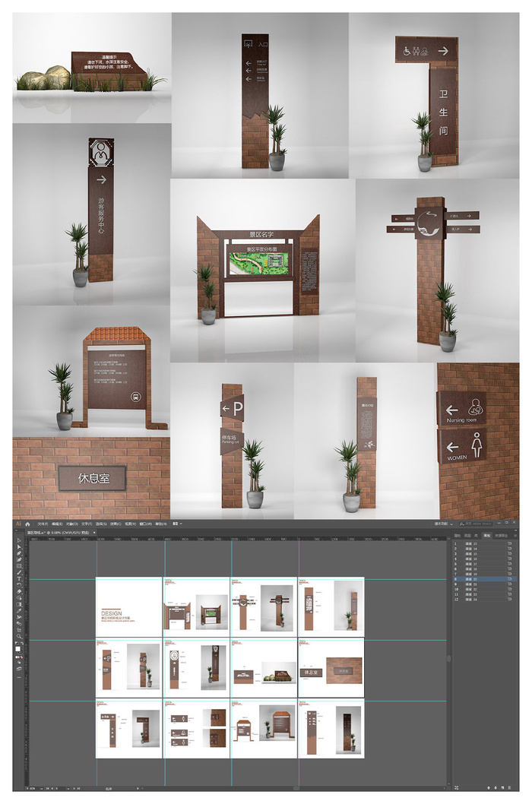Select artboard row 4 in panel
Image resolution: width=532 pixels, height=801 pixels.
click(x=485, y=559)
